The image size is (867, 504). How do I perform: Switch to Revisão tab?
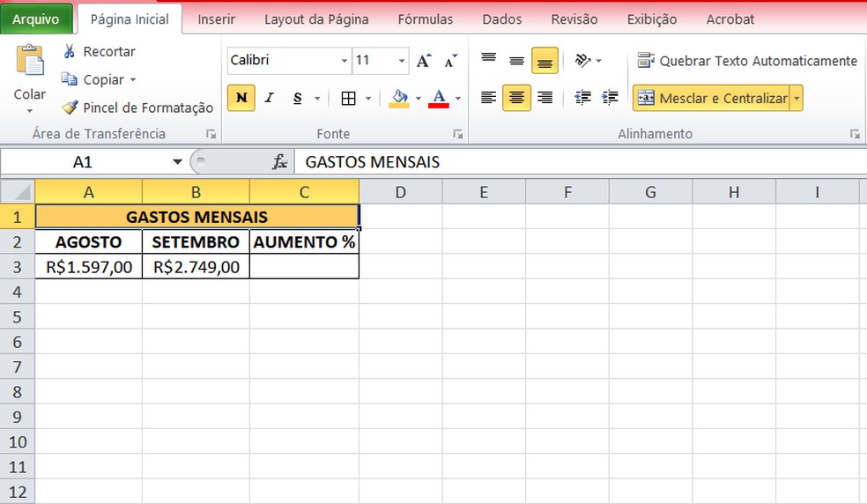574,19
